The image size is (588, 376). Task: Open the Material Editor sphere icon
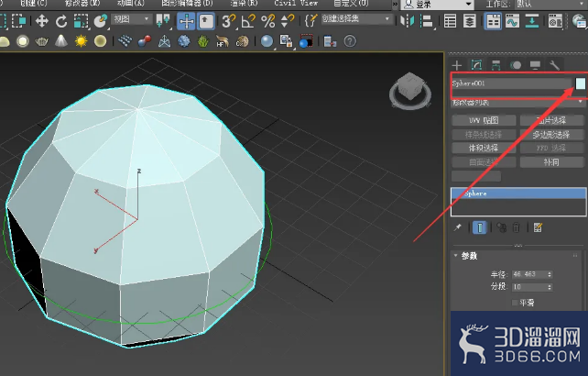click(x=267, y=41)
